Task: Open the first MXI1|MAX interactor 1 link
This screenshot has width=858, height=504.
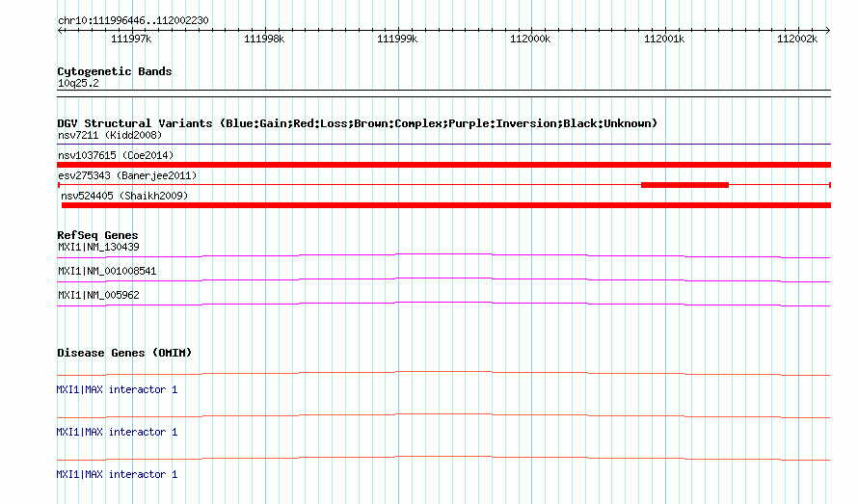Action: 117,389
